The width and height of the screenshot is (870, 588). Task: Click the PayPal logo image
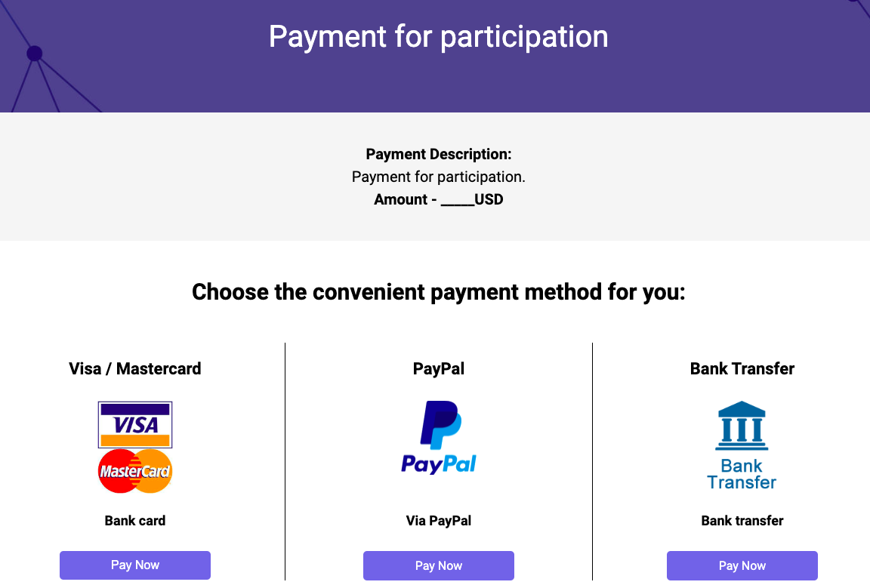(x=439, y=437)
